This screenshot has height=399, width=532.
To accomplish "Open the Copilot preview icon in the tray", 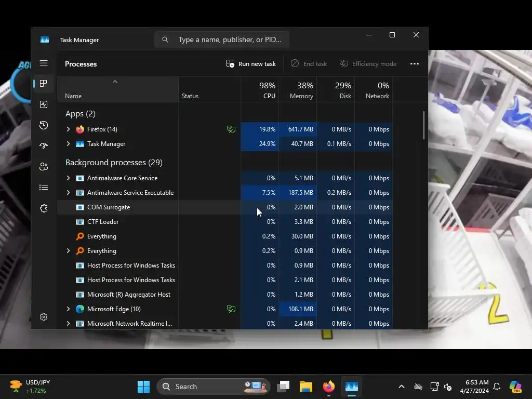I will (x=515, y=387).
